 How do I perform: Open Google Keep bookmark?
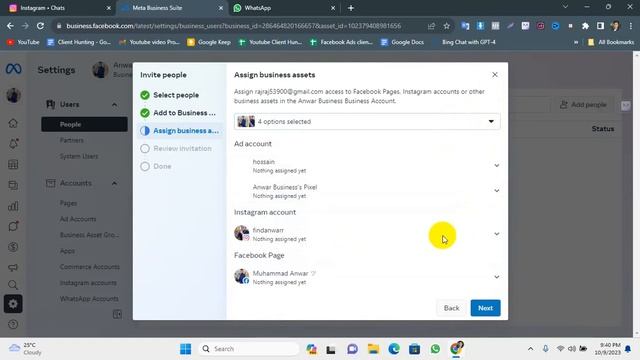(209, 42)
